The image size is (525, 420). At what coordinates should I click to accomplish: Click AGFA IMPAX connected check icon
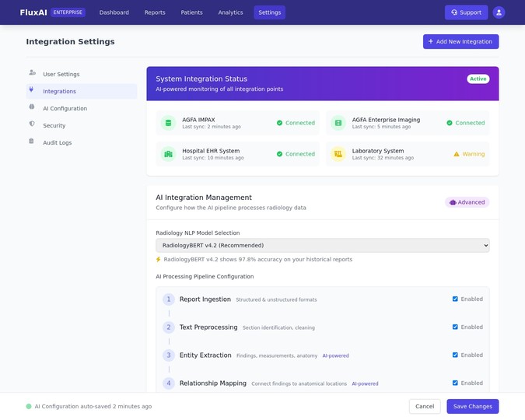click(x=279, y=123)
